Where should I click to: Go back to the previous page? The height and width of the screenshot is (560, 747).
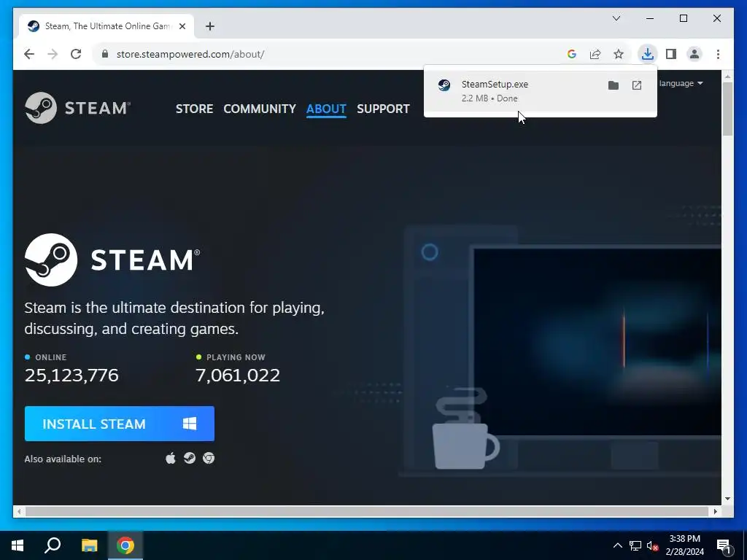point(29,54)
